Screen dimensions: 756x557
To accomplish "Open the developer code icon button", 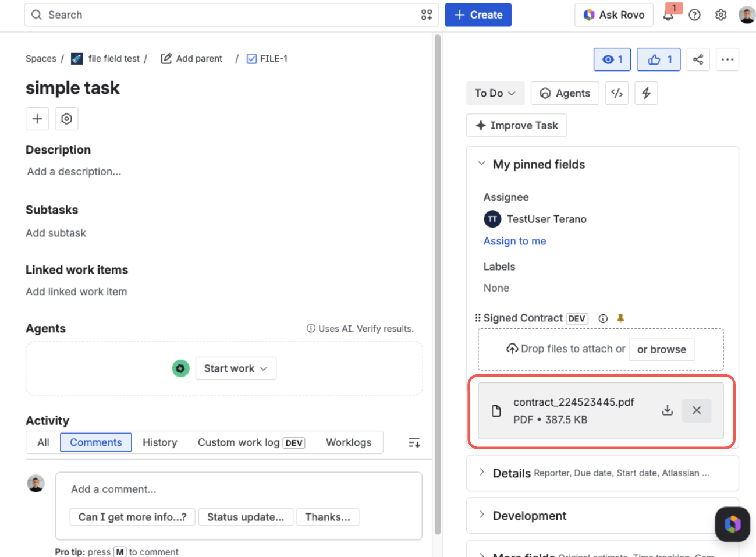I will click(617, 93).
